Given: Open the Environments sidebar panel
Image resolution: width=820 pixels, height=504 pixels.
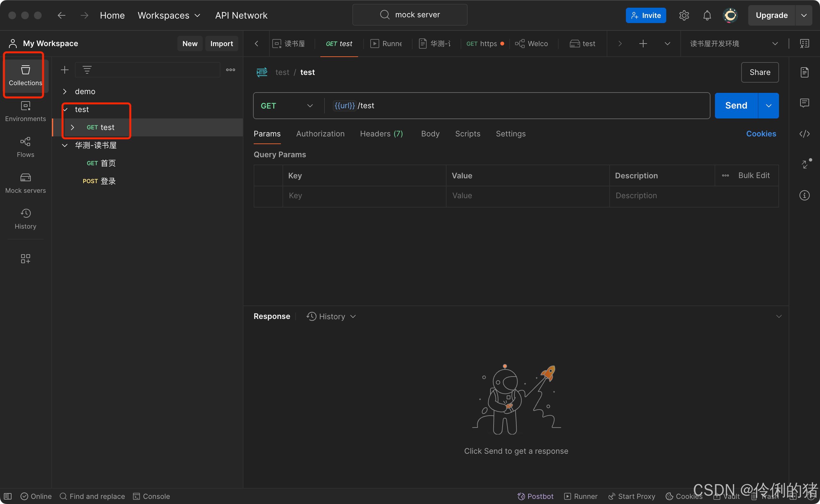Looking at the screenshot, I should pyautogui.click(x=25, y=111).
